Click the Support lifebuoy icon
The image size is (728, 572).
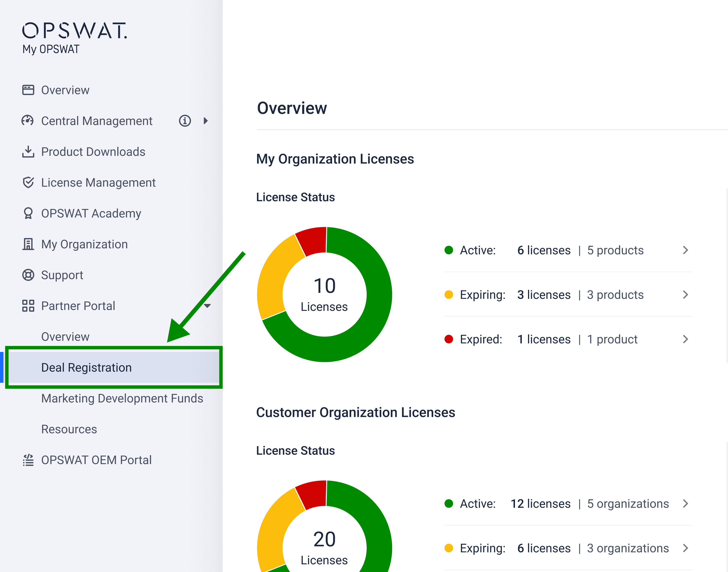coord(28,275)
